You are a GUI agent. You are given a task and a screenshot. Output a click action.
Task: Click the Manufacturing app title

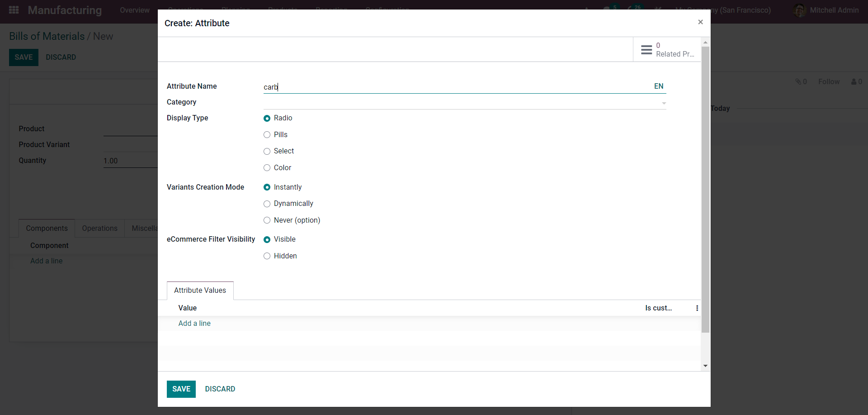pyautogui.click(x=65, y=10)
